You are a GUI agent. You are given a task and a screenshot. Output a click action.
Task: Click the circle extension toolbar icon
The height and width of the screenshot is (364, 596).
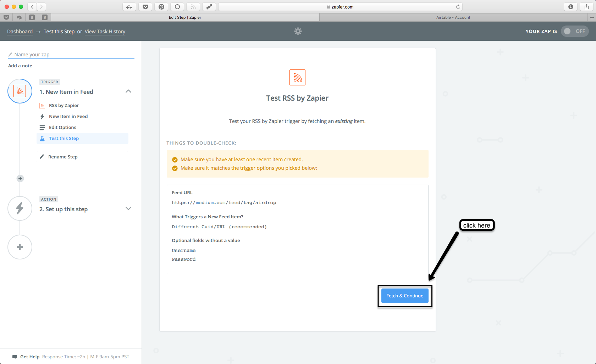[177, 7]
